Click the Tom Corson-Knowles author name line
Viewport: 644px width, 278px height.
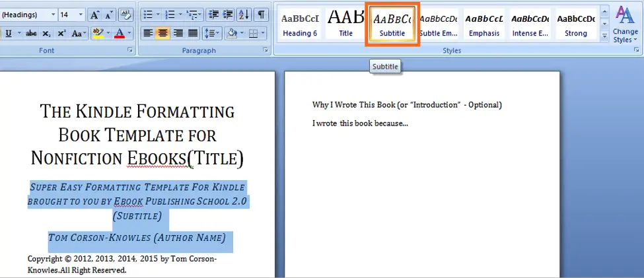click(x=137, y=238)
